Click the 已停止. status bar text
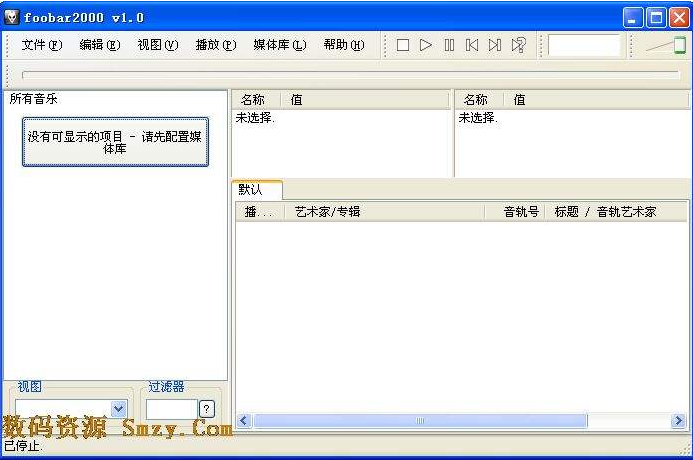Screen dimensions: 693x460 pos(23,446)
